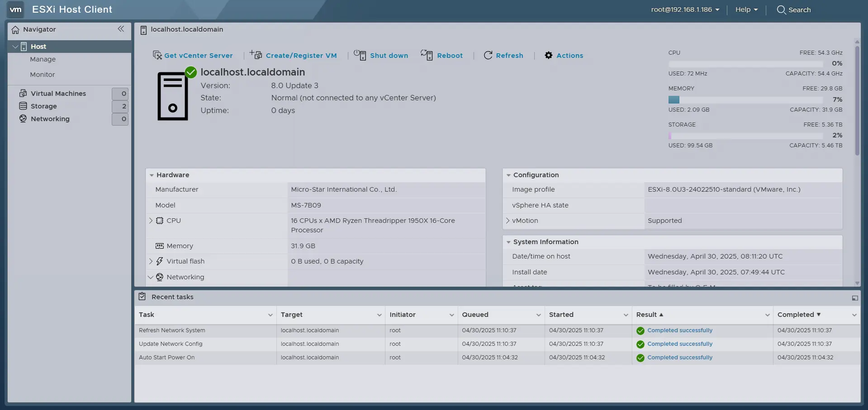Click the Storage icon in Navigator
The image size is (868, 410).
click(23, 106)
